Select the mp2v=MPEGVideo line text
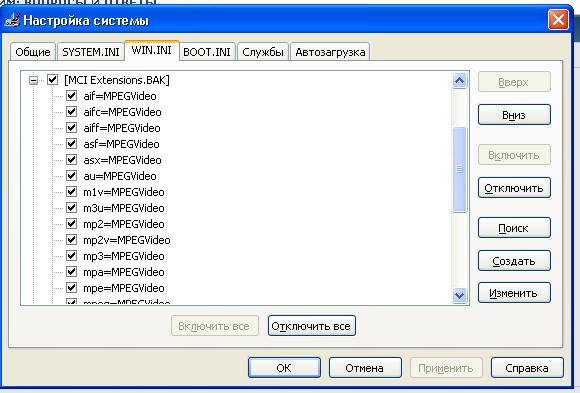 click(x=127, y=240)
